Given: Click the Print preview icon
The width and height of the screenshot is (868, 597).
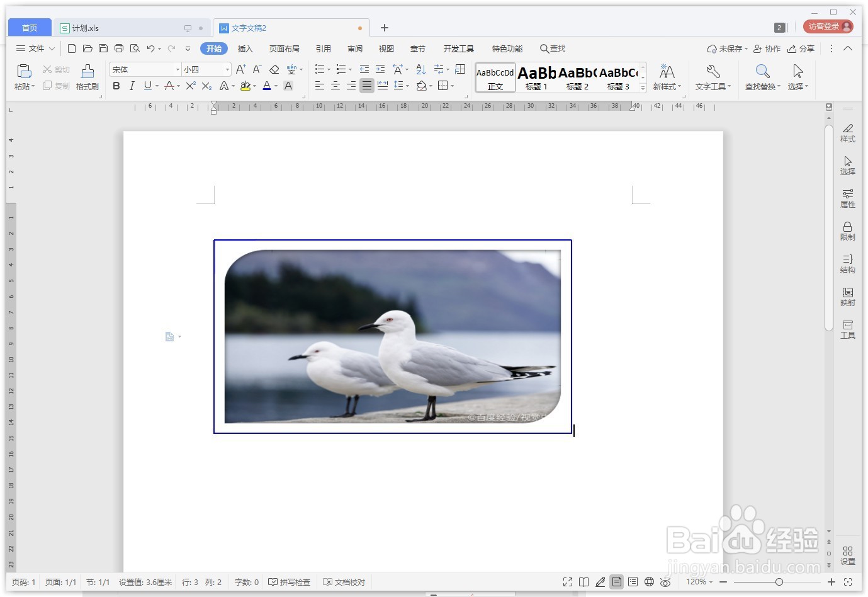Looking at the screenshot, I should pyautogui.click(x=135, y=48).
